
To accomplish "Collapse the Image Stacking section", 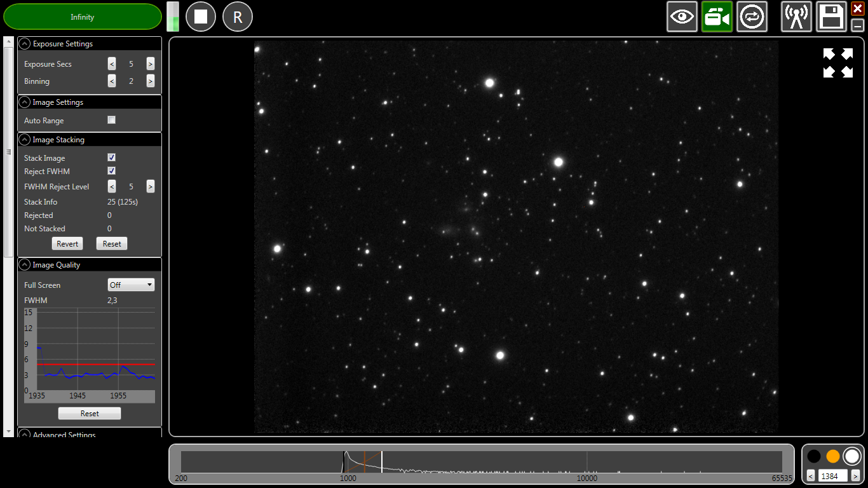I will pyautogui.click(x=25, y=140).
